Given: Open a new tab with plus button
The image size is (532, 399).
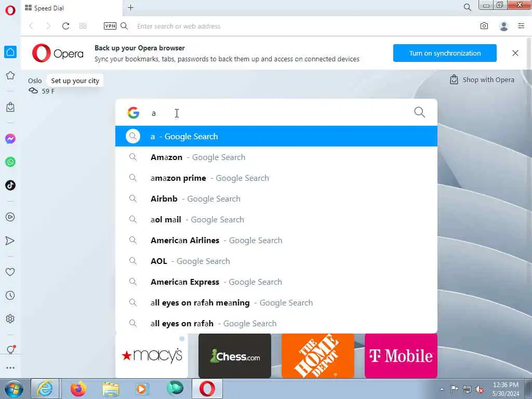Looking at the screenshot, I should coord(130,7).
